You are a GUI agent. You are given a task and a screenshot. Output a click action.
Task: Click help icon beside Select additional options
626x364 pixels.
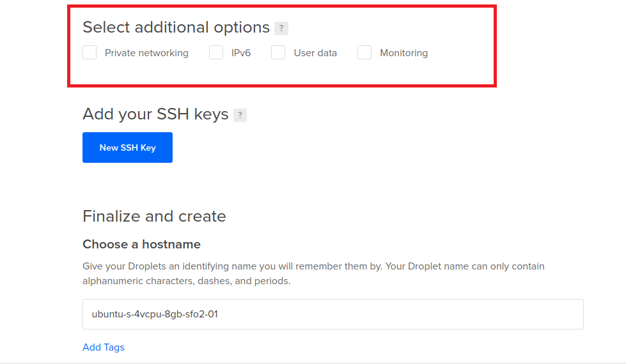tap(281, 28)
